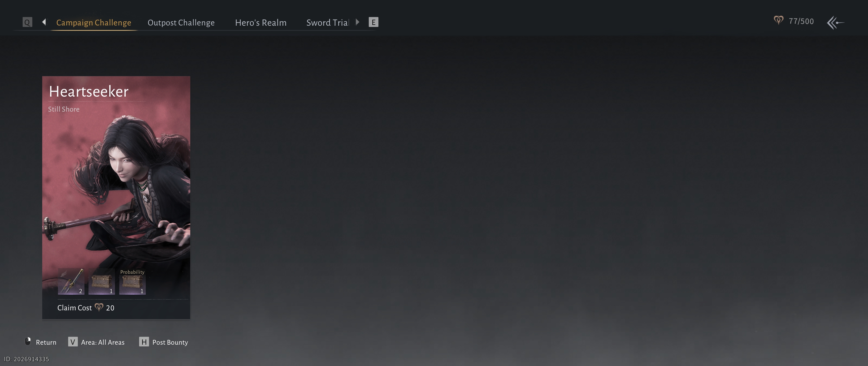Inspect the sword reward icon with quantity 2

tap(71, 281)
